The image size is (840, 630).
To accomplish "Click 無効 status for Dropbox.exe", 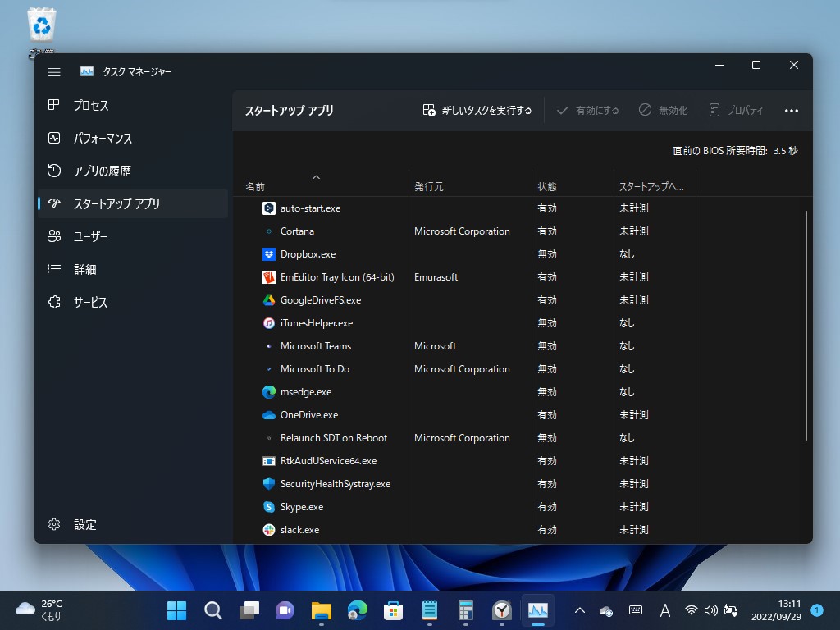I will [x=547, y=254].
